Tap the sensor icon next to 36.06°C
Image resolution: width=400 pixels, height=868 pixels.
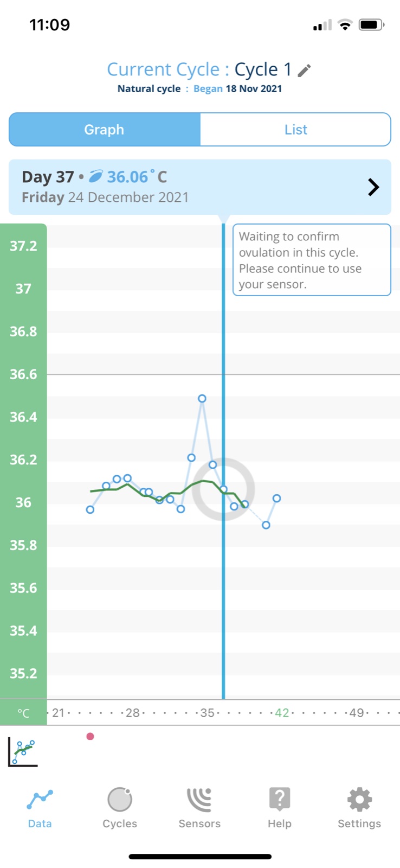pyautogui.click(x=96, y=176)
